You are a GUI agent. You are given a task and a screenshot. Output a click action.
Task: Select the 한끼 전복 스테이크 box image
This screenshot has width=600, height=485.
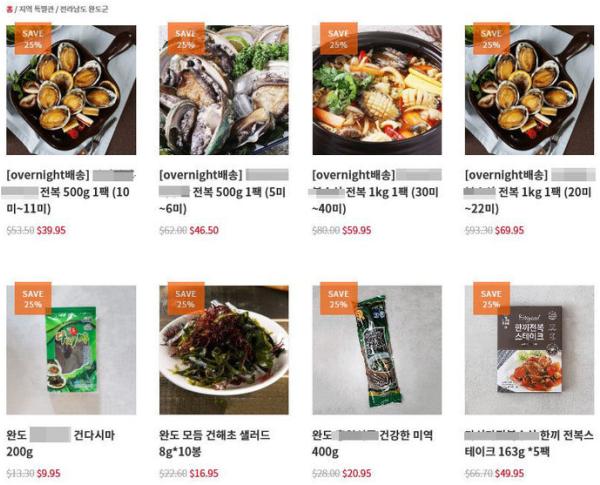click(x=530, y=350)
